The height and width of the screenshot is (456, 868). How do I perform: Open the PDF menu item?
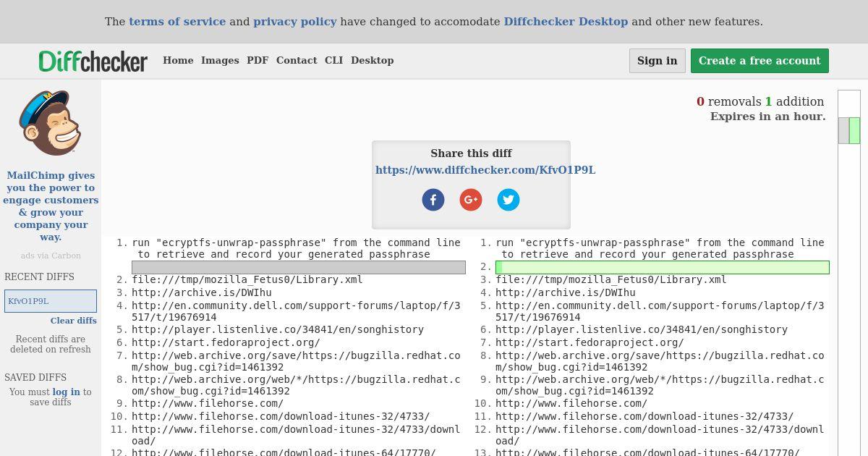(258, 61)
